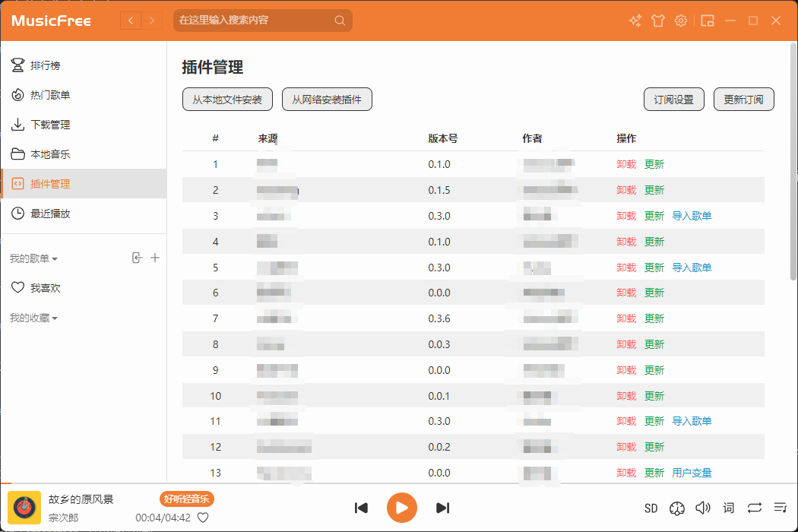The height and width of the screenshot is (532, 798).
Task: Open the playback speed gauge icon
Action: (x=677, y=508)
